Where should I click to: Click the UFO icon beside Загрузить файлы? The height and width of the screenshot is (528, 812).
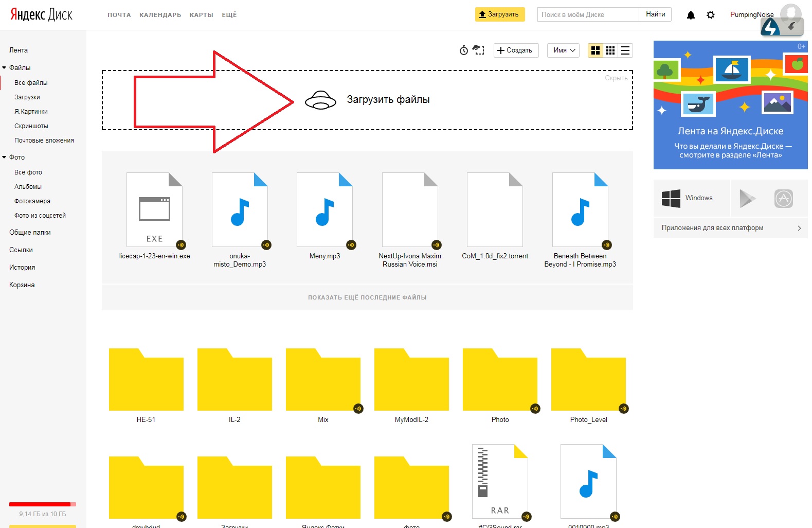(x=320, y=100)
